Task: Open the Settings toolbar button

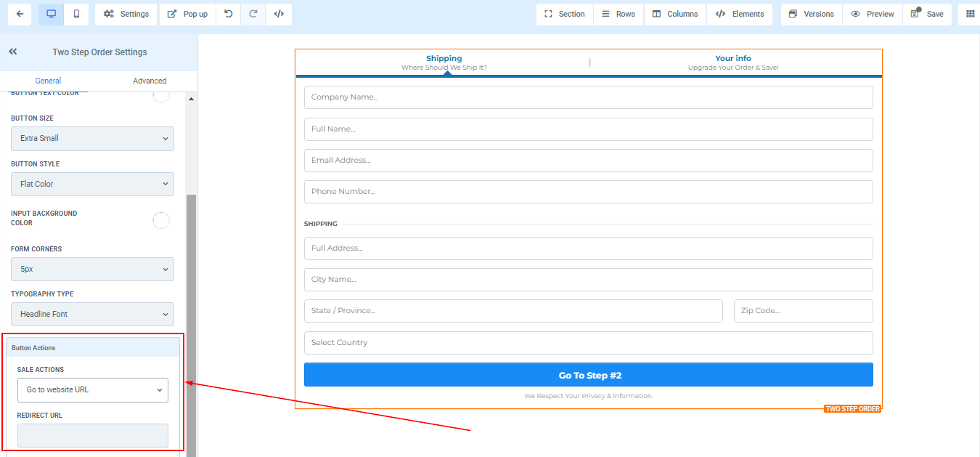Action: pyautogui.click(x=126, y=14)
